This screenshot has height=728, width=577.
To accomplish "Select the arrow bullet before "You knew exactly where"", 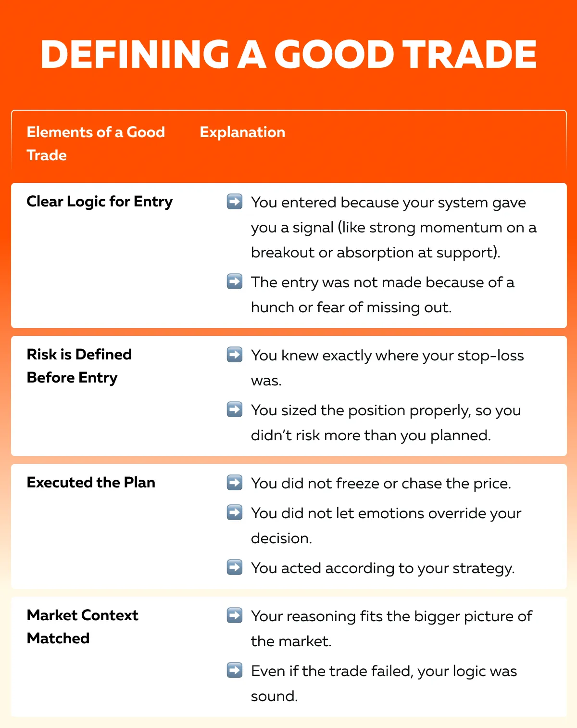I will point(235,355).
